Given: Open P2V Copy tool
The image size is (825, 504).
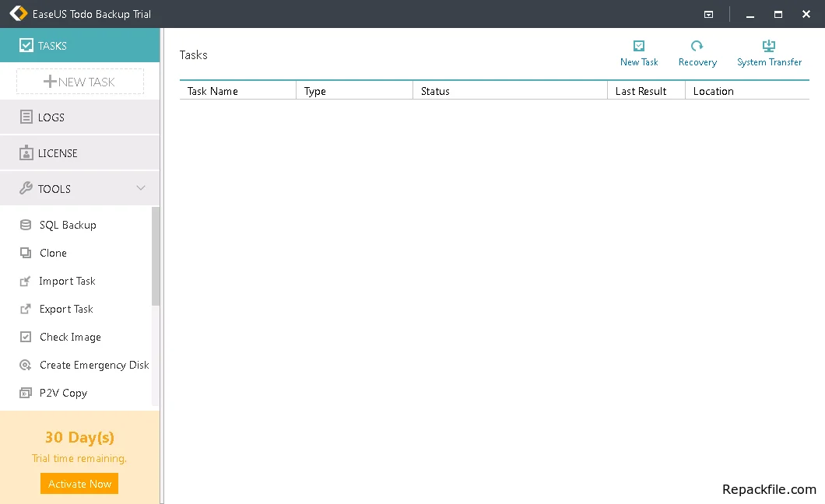Looking at the screenshot, I should tap(63, 393).
